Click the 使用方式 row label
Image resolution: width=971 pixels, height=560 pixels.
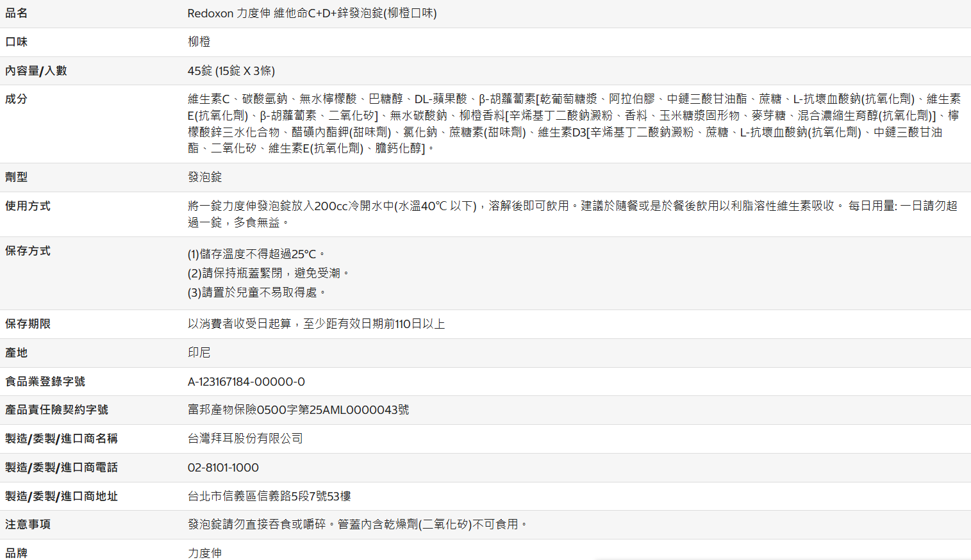pyautogui.click(x=28, y=206)
